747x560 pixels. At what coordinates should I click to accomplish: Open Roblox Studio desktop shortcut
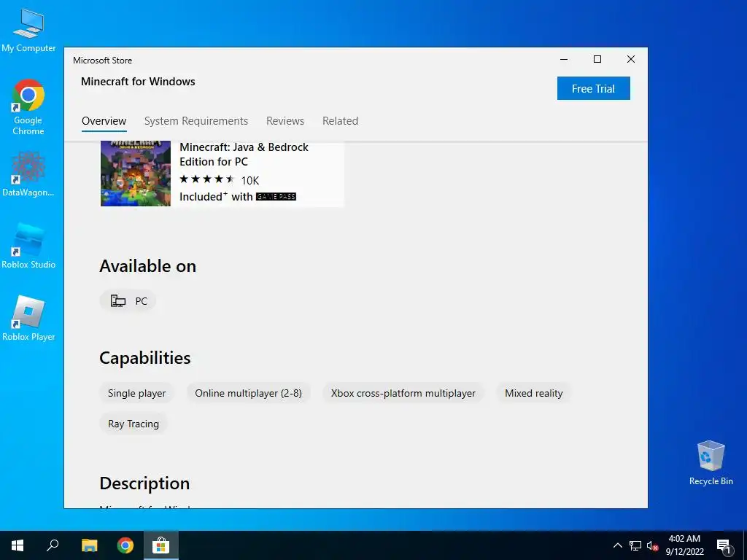coord(28,246)
